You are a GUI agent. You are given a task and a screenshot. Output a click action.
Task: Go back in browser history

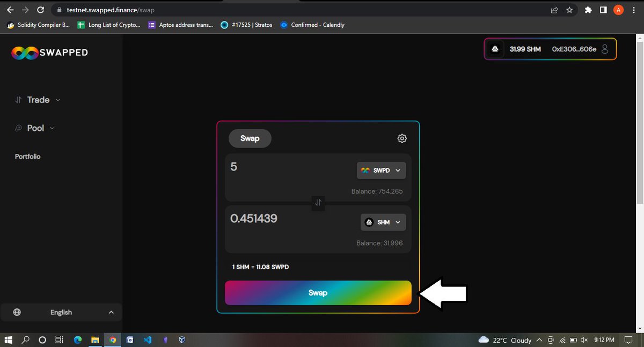[x=10, y=10]
